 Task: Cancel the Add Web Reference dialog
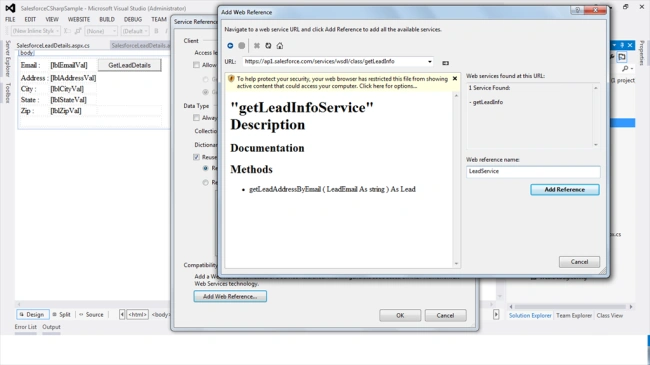(x=579, y=262)
